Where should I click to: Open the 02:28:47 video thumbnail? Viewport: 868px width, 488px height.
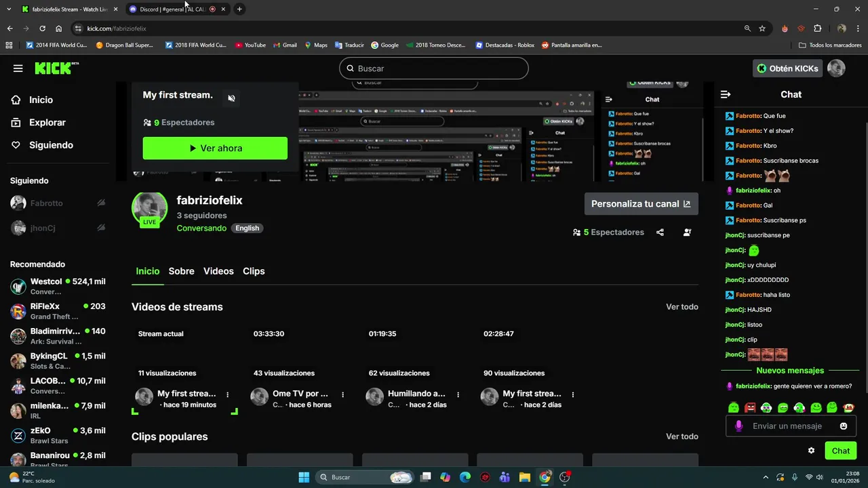click(x=530, y=353)
